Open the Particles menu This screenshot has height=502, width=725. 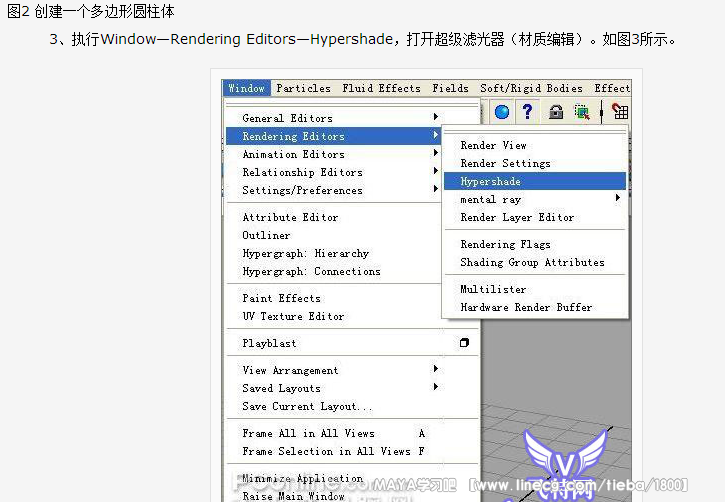pos(303,88)
